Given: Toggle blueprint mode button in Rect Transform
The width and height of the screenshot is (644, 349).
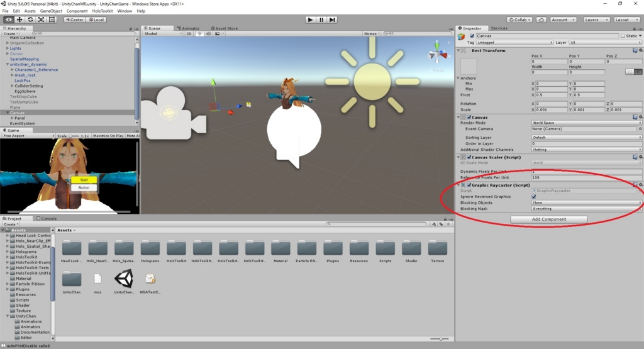Looking at the screenshot, I should click(629, 72).
